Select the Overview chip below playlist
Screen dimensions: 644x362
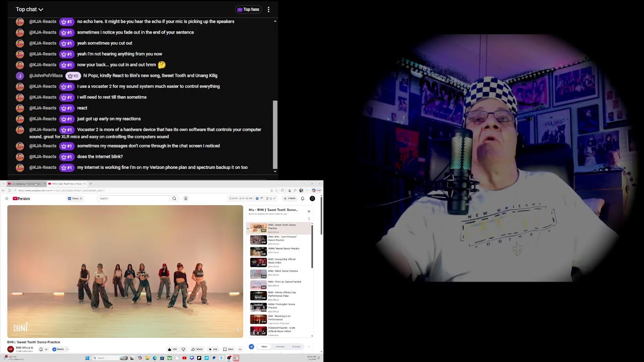280,346
